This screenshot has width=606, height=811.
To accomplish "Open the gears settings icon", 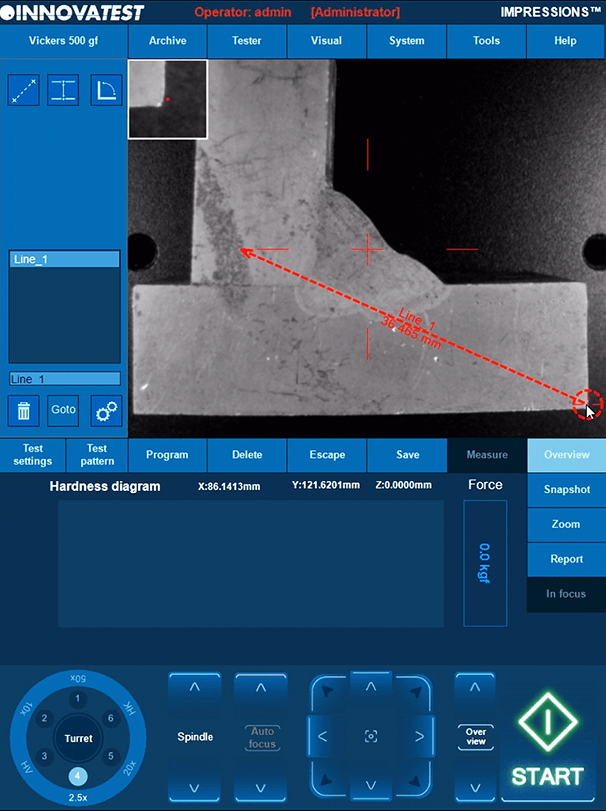I will coord(106,410).
